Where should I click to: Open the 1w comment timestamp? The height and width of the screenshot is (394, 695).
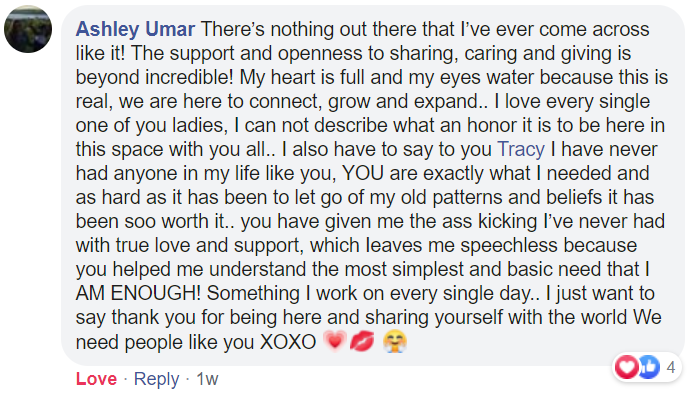point(207,379)
